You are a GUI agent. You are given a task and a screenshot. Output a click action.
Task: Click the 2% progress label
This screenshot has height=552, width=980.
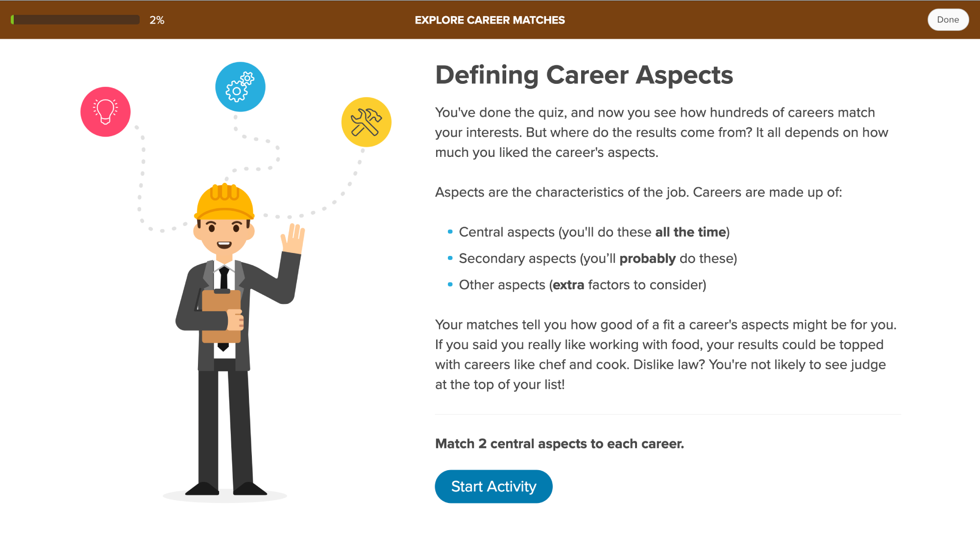point(157,20)
